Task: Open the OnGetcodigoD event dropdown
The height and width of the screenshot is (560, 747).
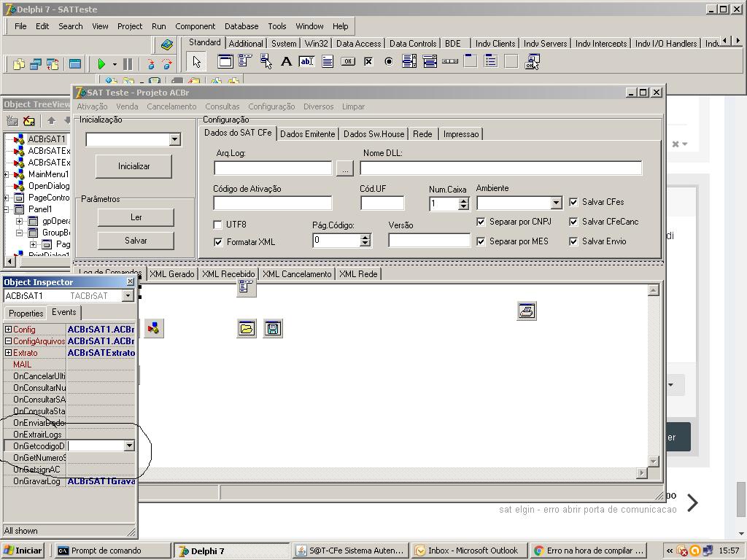Action: click(129, 446)
